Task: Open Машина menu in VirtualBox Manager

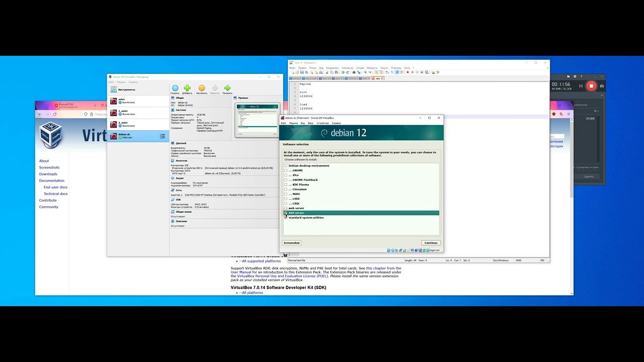Action: (x=121, y=82)
